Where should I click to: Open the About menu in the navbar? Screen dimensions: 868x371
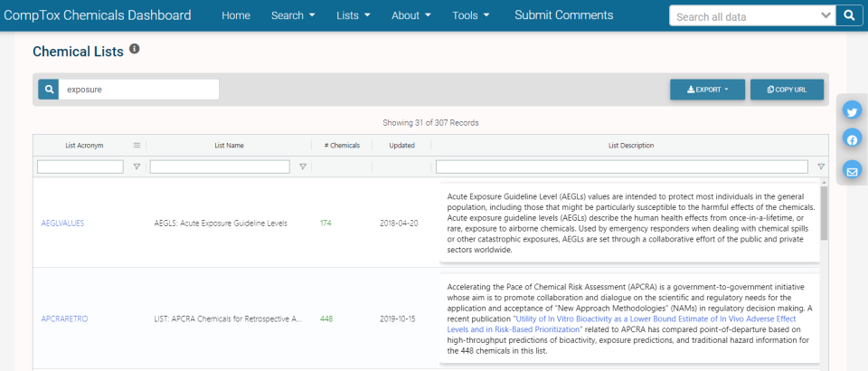[x=410, y=15]
